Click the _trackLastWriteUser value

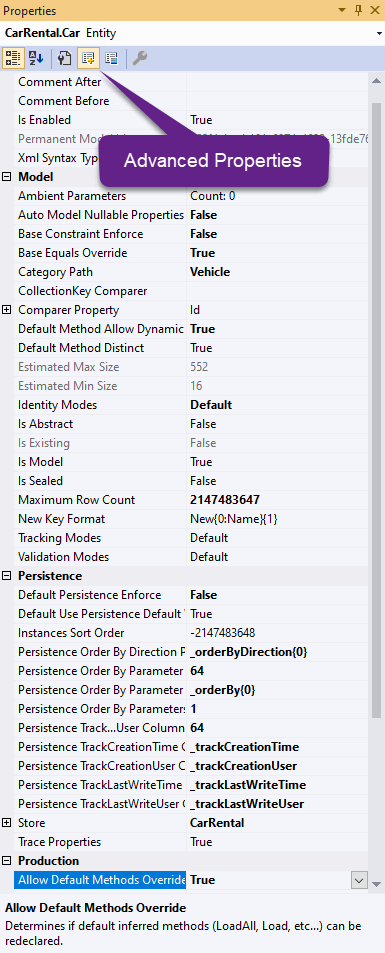(x=247, y=803)
